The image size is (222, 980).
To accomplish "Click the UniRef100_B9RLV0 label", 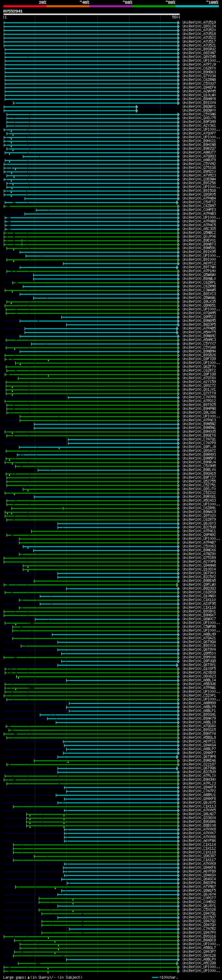I will click(199, 470).
